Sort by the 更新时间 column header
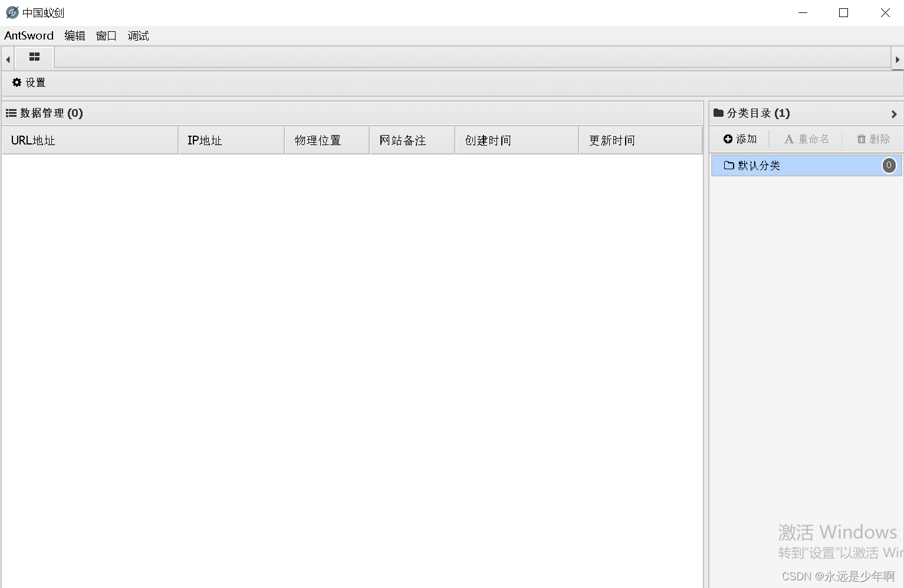Screen dimensions: 904x588 (x=641, y=140)
